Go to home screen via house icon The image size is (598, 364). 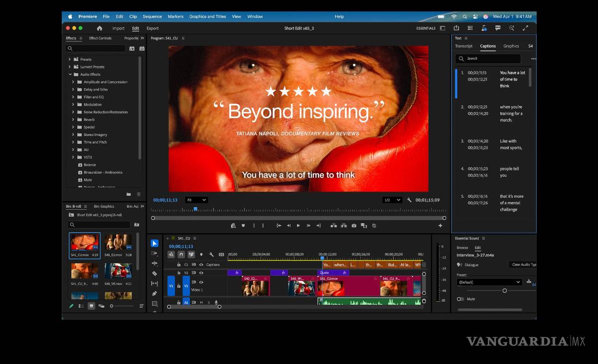[x=100, y=28]
